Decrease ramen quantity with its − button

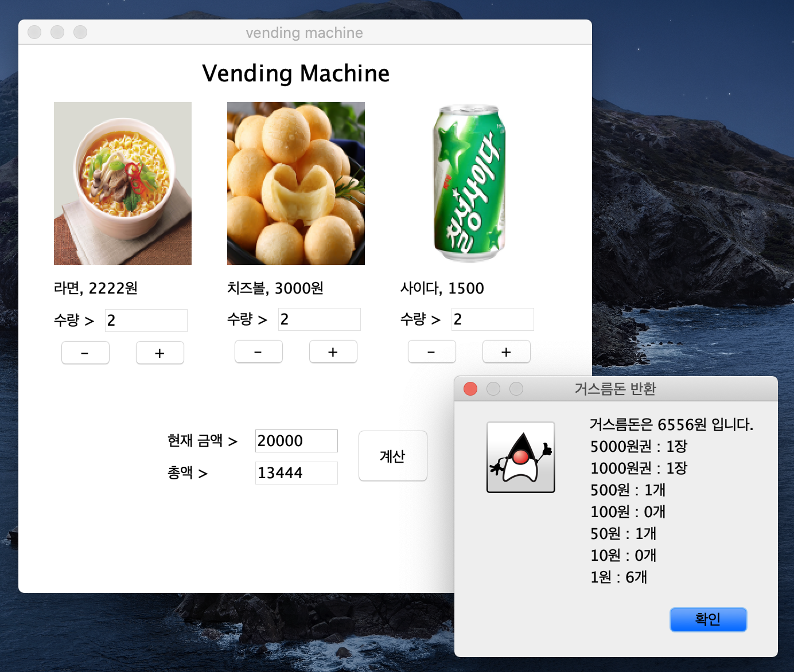tap(85, 353)
